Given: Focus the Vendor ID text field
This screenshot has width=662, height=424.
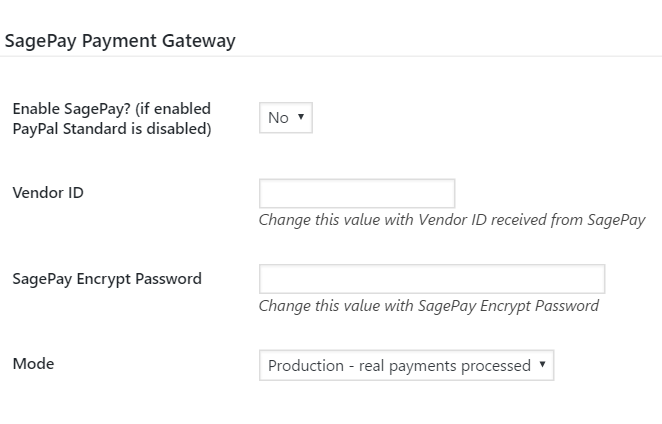Looking at the screenshot, I should click(x=356, y=193).
